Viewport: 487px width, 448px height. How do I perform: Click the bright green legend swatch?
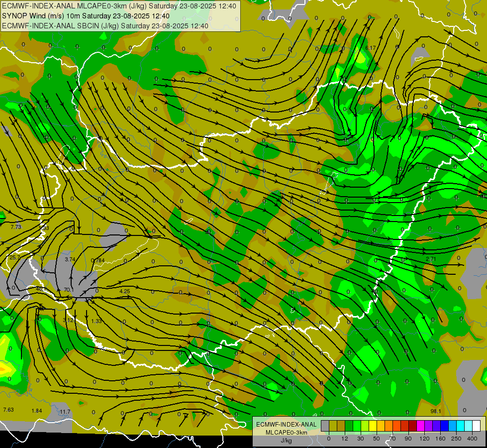pyautogui.click(x=357, y=426)
